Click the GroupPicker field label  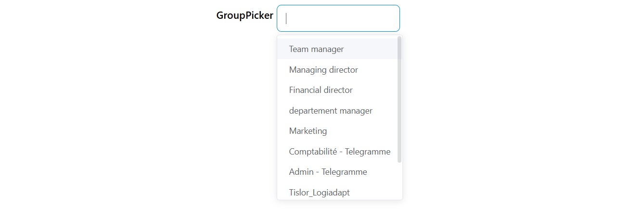point(245,15)
